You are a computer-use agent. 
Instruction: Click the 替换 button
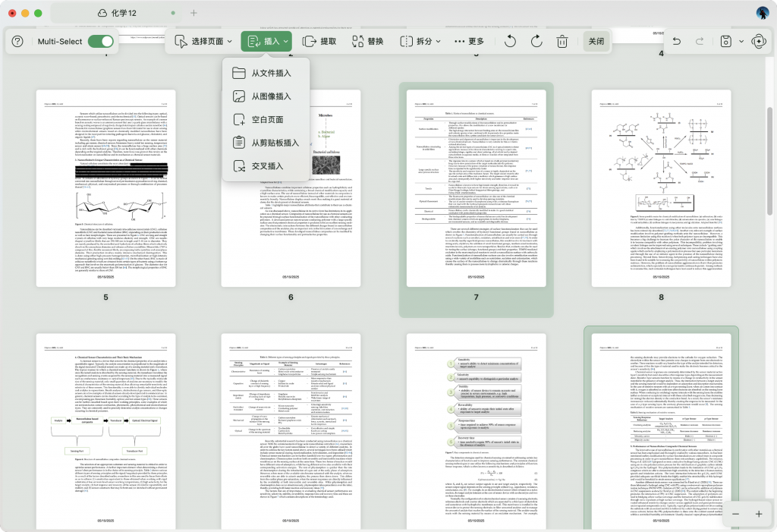(368, 42)
